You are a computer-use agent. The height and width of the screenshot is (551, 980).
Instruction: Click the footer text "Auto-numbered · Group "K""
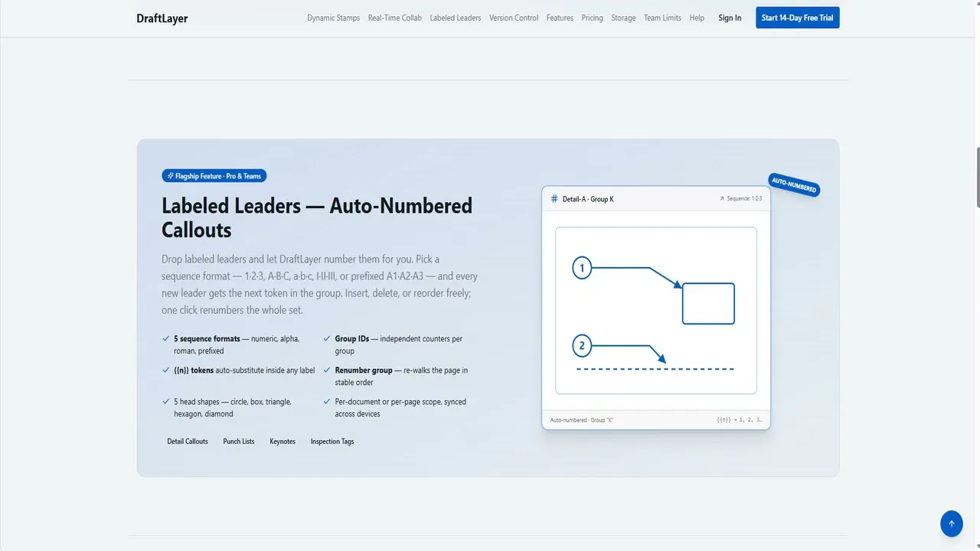click(582, 420)
